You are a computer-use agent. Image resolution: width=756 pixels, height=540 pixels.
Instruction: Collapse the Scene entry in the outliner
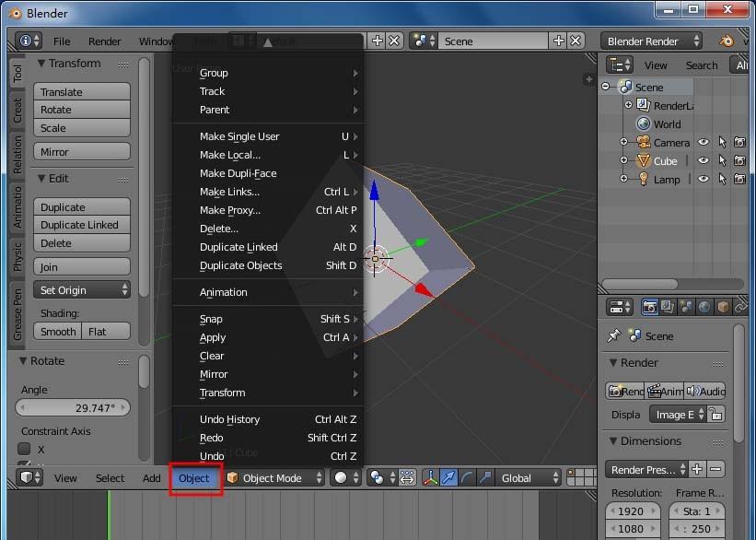point(605,87)
